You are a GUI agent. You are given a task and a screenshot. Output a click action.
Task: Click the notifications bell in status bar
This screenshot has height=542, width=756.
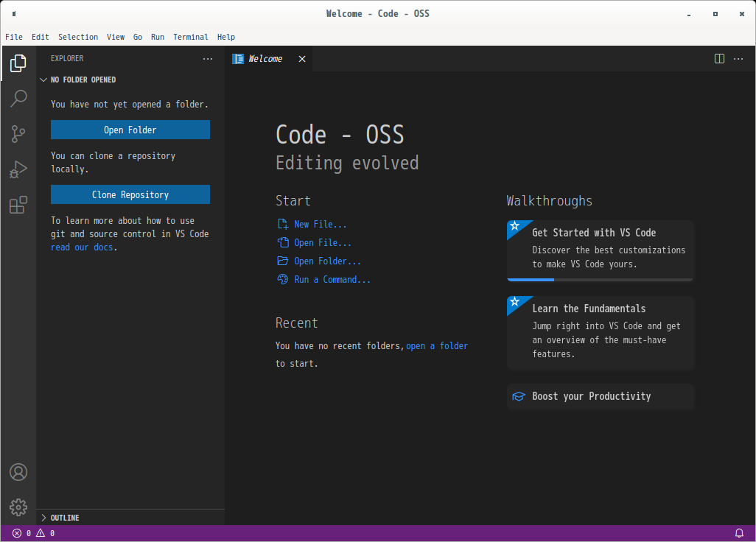pos(739,533)
